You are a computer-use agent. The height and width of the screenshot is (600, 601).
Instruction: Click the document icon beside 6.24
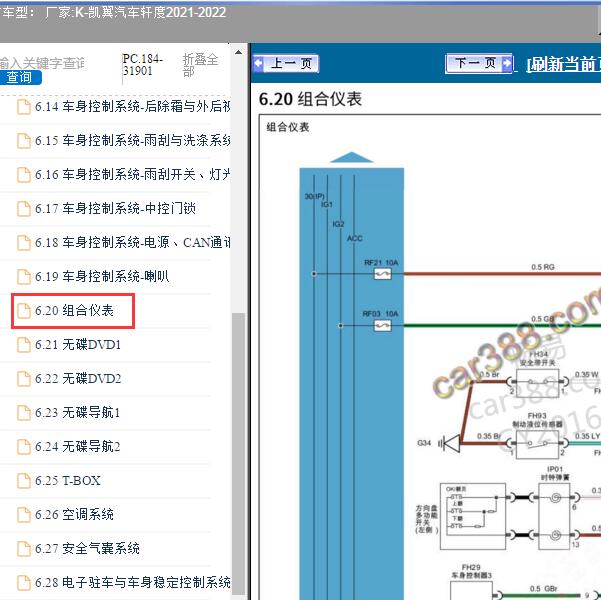pyautogui.click(x=24, y=447)
